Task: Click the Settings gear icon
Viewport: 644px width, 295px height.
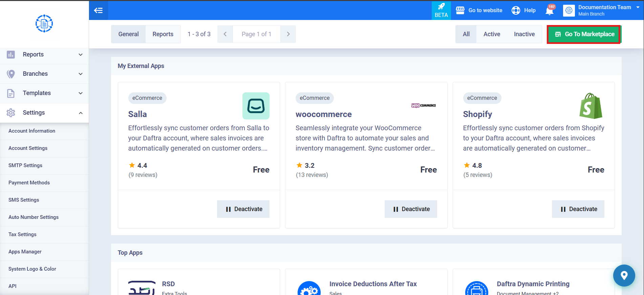Action: (11, 113)
